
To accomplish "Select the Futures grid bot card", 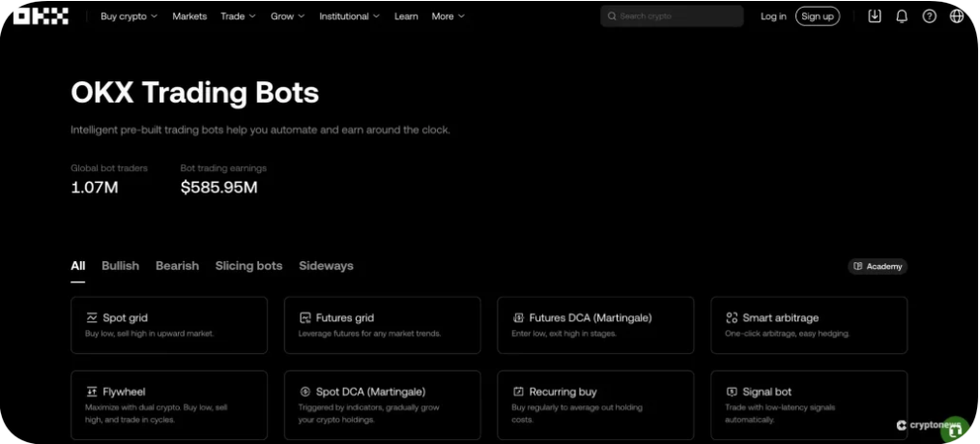I will (383, 325).
